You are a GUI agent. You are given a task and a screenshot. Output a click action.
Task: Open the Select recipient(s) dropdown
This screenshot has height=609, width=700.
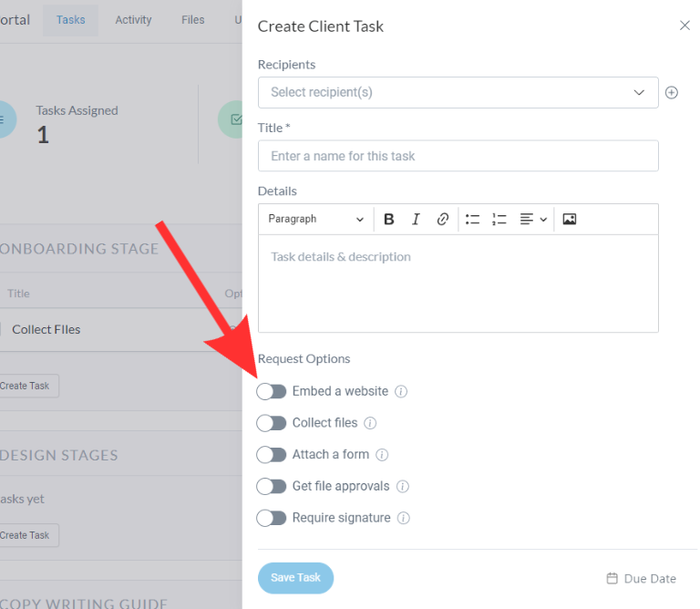coord(458,93)
